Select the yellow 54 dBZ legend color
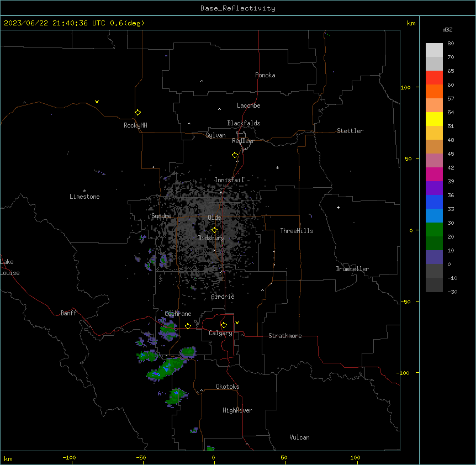 coord(434,119)
